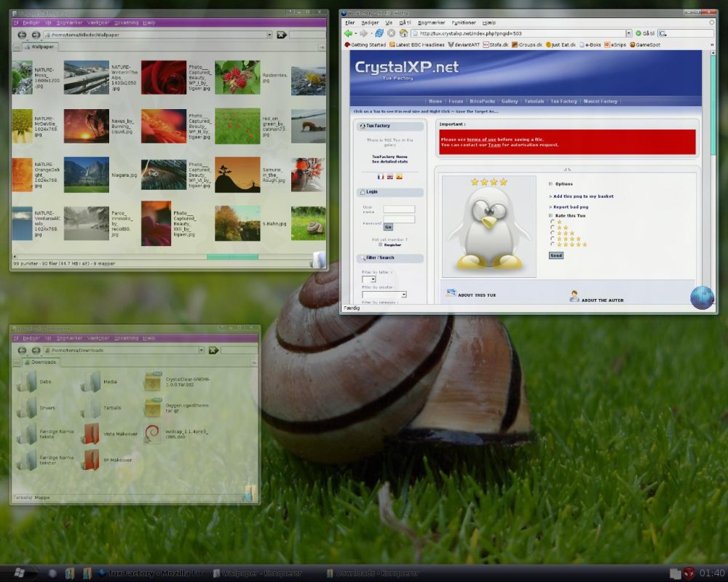The image size is (728, 582).
Task: Click the 'Report bad png' link
Action: pos(571,207)
